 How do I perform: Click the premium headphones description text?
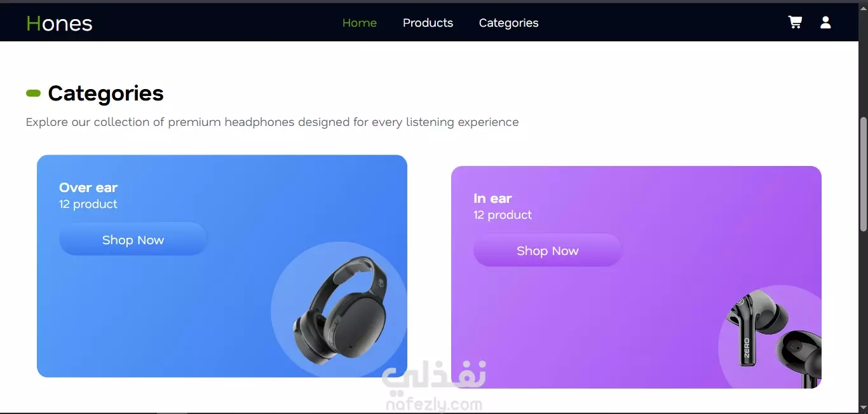pos(272,122)
